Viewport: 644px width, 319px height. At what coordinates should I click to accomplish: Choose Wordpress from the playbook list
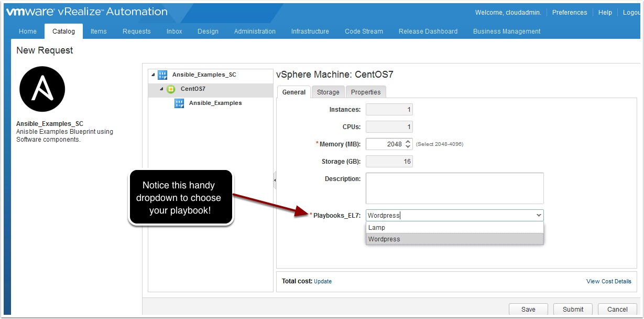pos(455,239)
